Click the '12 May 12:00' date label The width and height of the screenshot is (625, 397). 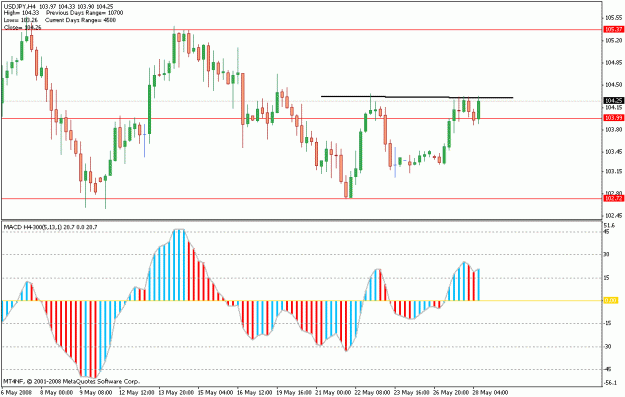pos(137,393)
